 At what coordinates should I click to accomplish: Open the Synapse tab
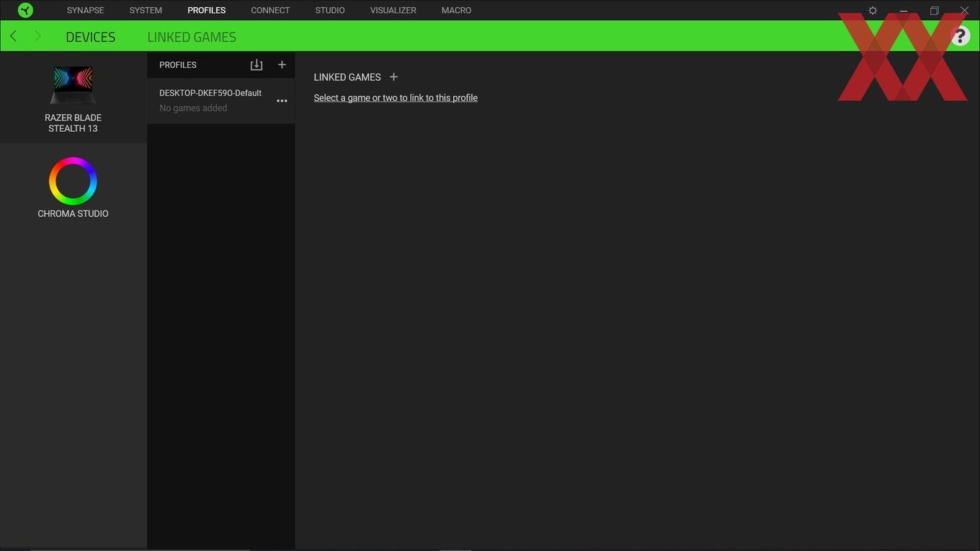coord(86,10)
